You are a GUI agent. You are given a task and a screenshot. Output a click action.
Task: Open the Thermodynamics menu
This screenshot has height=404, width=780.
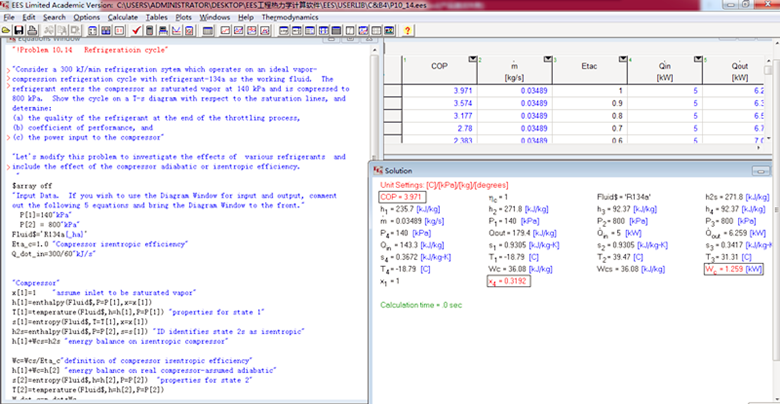coord(290,17)
